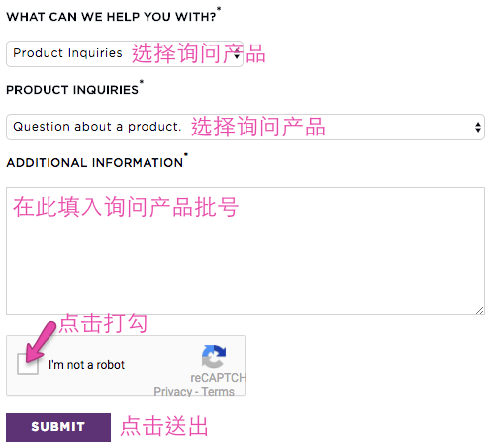492x448 pixels.
Task: Open the reCAPTCHA Privacy link
Action: click(173, 392)
